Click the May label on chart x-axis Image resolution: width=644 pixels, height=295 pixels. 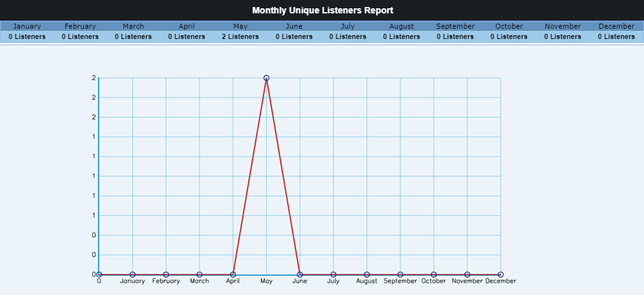[x=266, y=281]
